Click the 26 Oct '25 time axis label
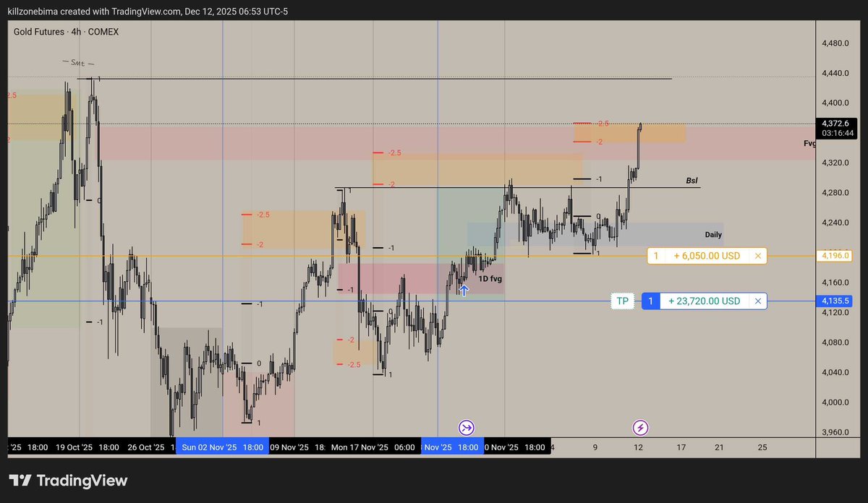868x503 pixels. pyautogui.click(x=145, y=447)
